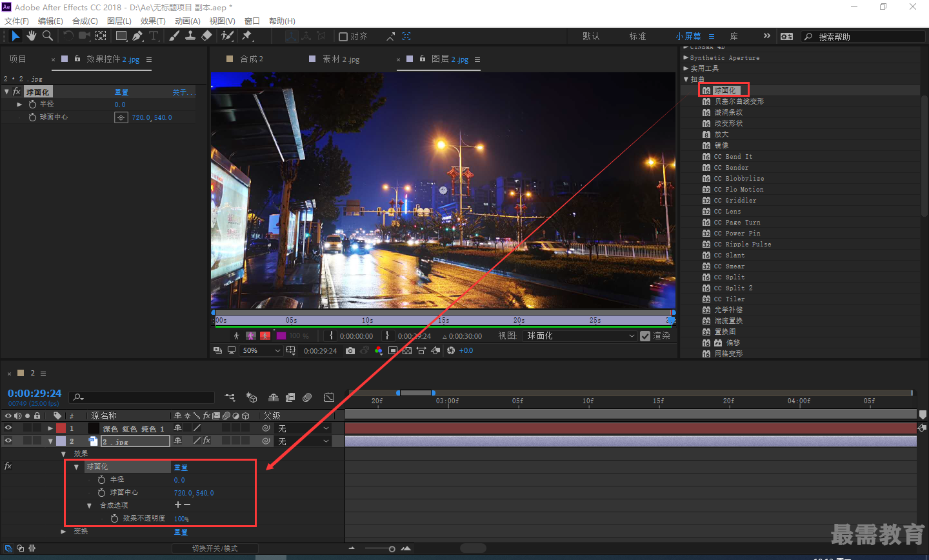The width and height of the screenshot is (929, 560).
Task: Collapse 合成选项 group in timeline
Action: (x=89, y=506)
